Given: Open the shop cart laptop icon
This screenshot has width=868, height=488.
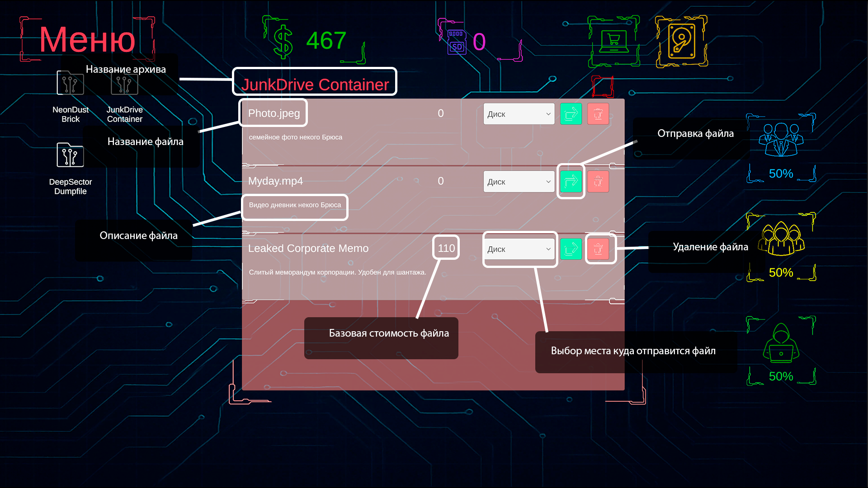Looking at the screenshot, I should click(x=614, y=42).
